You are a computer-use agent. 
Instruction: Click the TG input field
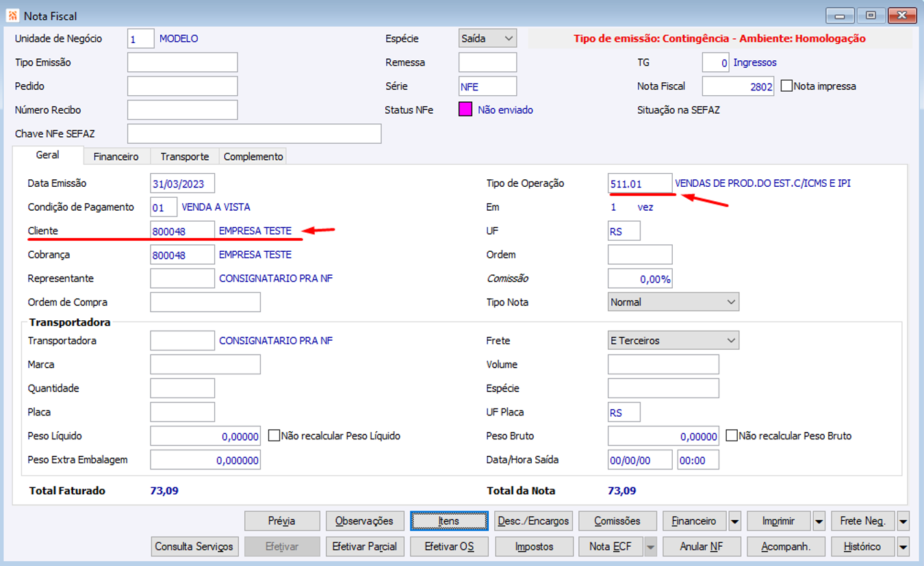716,62
